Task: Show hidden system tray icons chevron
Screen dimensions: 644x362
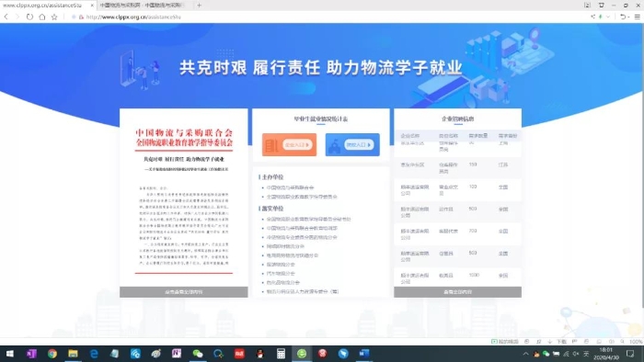Action: (x=525, y=354)
